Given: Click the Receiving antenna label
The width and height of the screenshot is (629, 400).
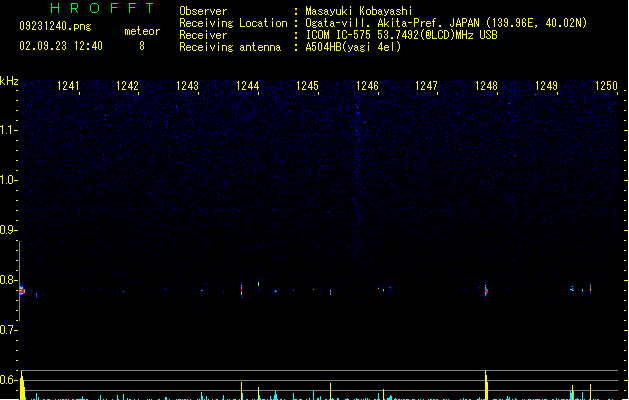Looking at the screenshot, I should pos(230,47).
